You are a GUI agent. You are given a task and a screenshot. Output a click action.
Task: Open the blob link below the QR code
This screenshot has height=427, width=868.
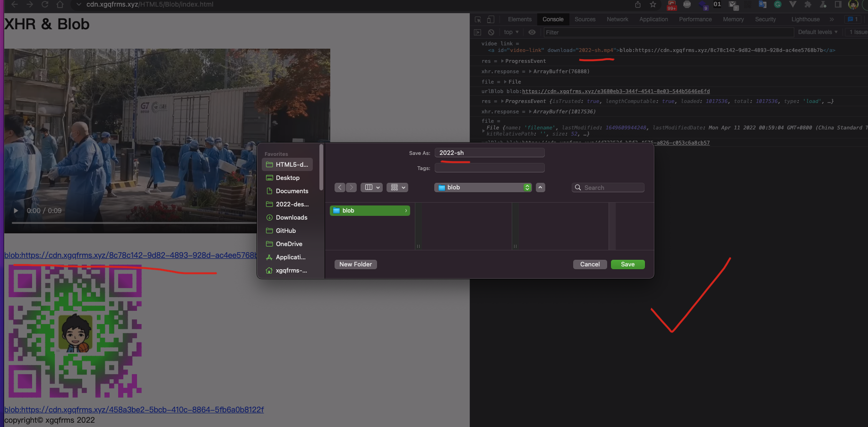[134, 410]
